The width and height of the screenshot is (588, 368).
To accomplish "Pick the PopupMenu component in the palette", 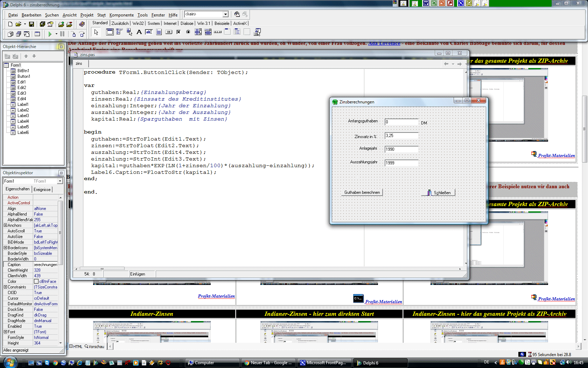I will click(x=129, y=32).
